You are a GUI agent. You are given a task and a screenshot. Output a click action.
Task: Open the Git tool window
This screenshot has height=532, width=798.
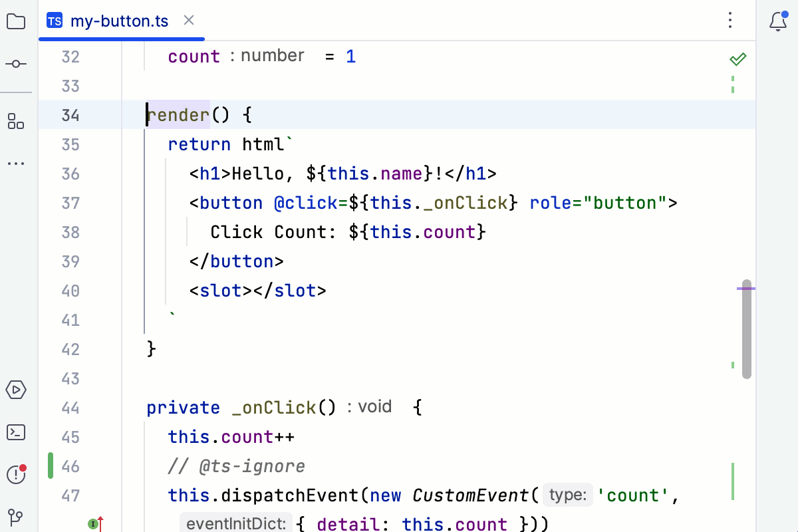pyautogui.click(x=16, y=517)
